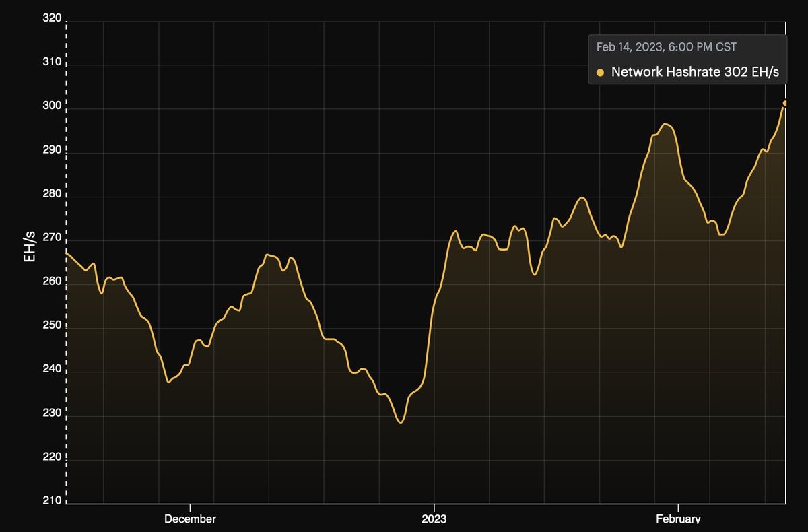Click the 250 y-axis tick label
808x532 pixels.
(51, 327)
